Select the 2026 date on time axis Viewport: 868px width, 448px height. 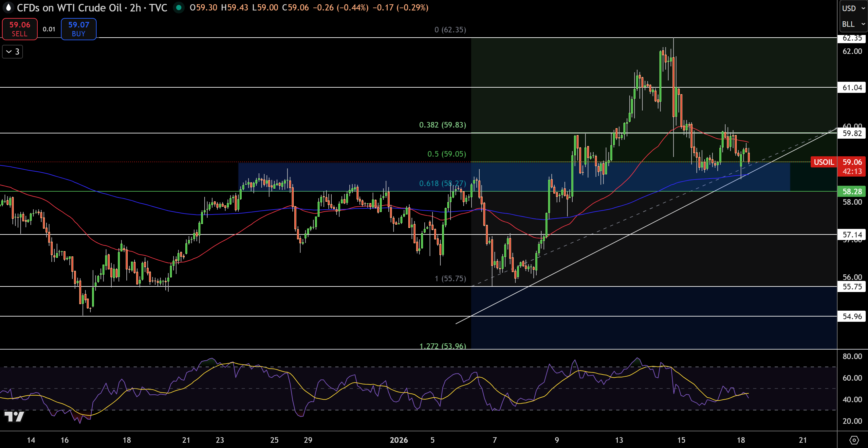(x=398, y=440)
